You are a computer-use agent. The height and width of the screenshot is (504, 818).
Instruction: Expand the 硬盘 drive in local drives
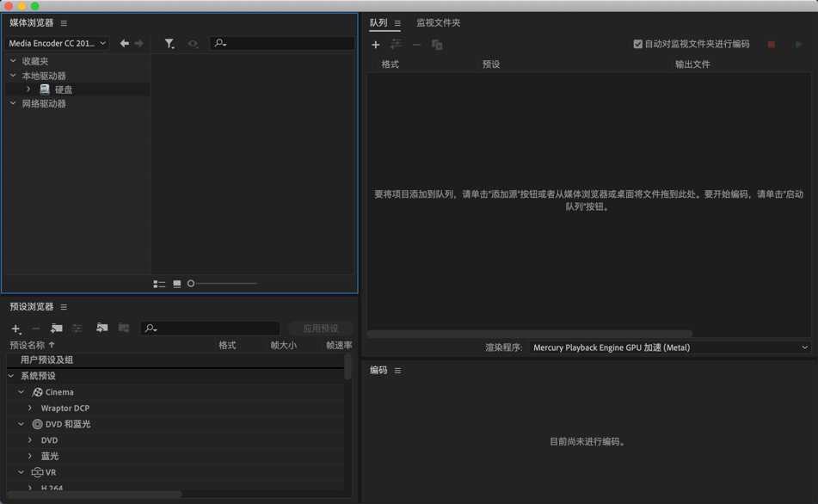point(28,89)
